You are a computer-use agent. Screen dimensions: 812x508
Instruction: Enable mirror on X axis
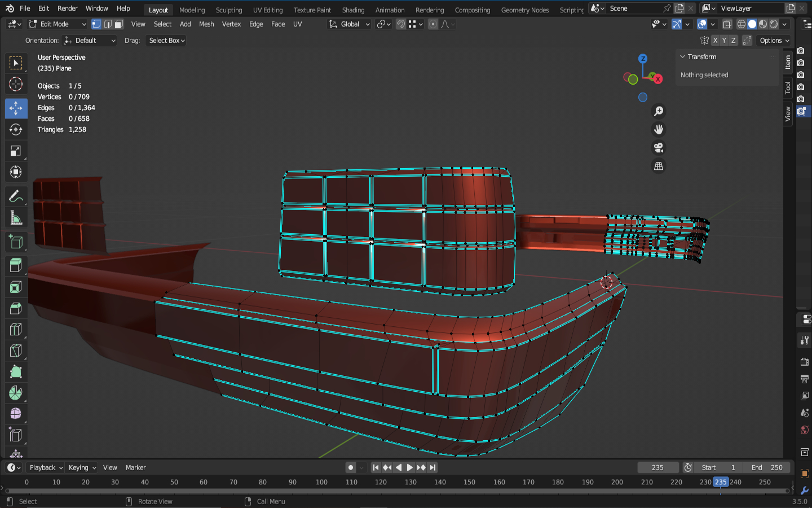(715, 41)
